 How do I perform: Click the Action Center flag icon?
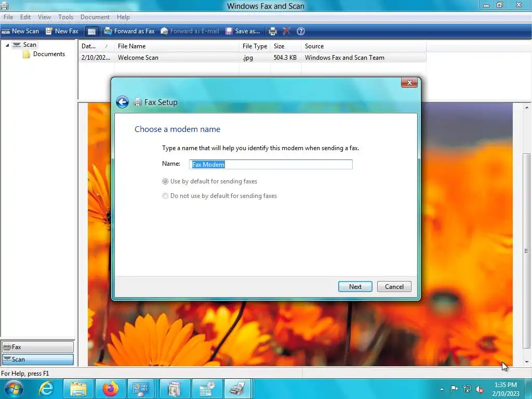click(454, 389)
